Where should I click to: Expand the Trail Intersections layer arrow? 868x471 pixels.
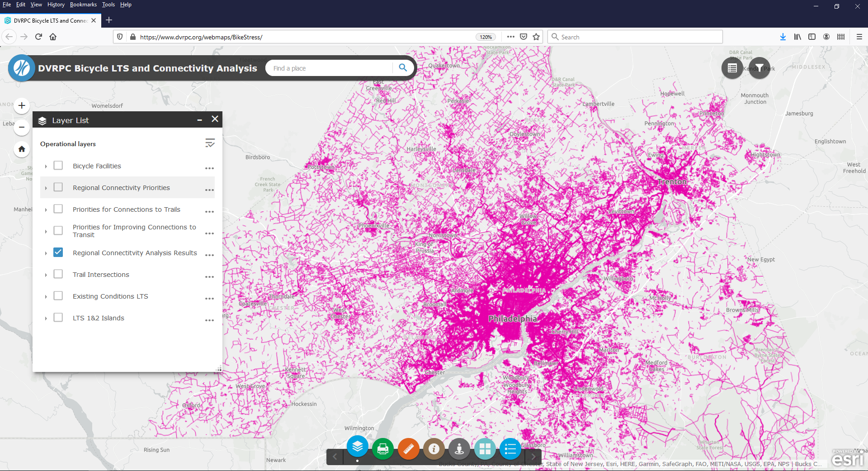point(46,275)
